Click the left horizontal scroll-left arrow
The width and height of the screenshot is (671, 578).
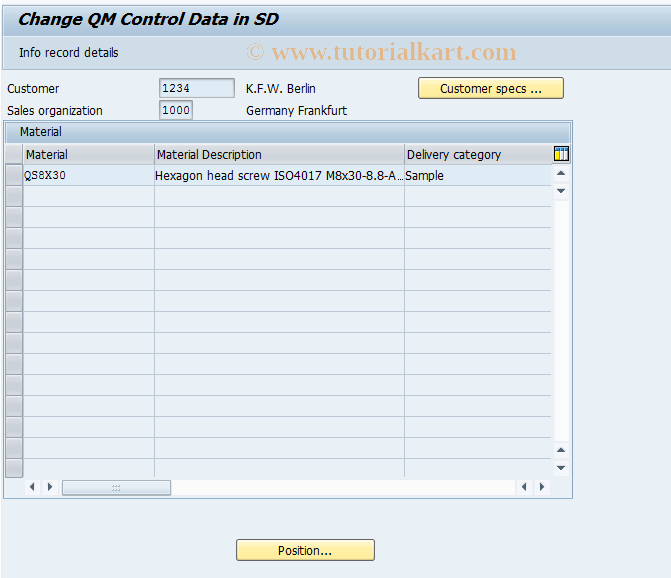[32, 487]
